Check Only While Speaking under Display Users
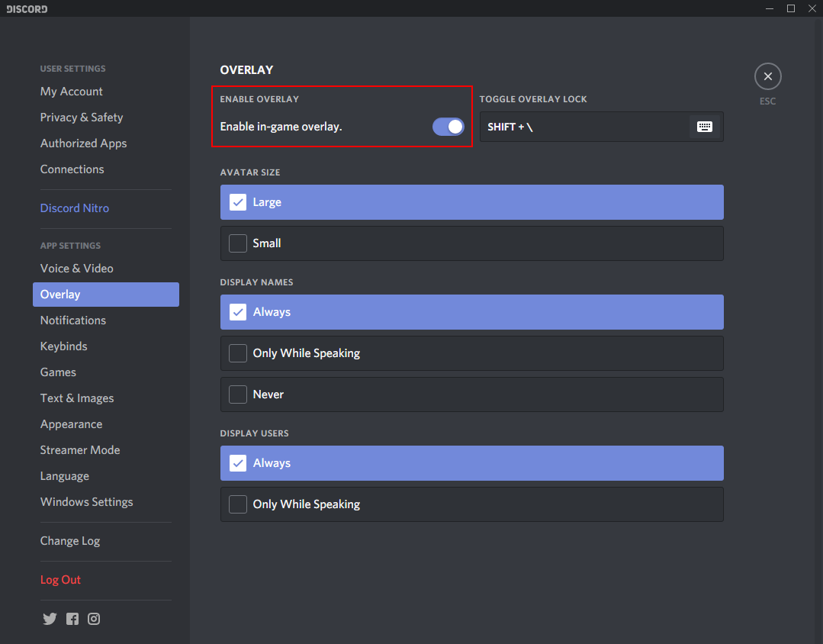 tap(239, 504)
